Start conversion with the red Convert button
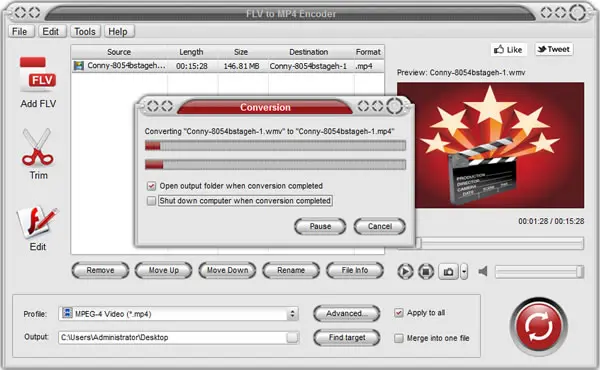Viewport: 600px width, 370px height. (x=539, y=326)
